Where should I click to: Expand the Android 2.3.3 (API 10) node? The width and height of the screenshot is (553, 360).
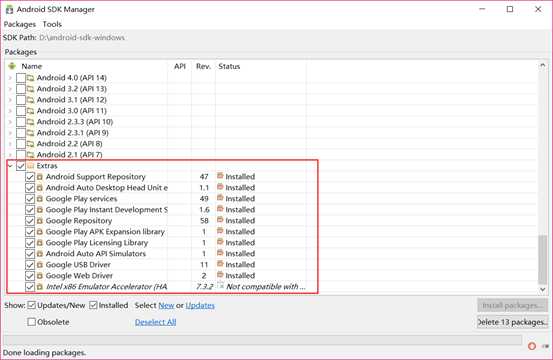coord(10,122)
